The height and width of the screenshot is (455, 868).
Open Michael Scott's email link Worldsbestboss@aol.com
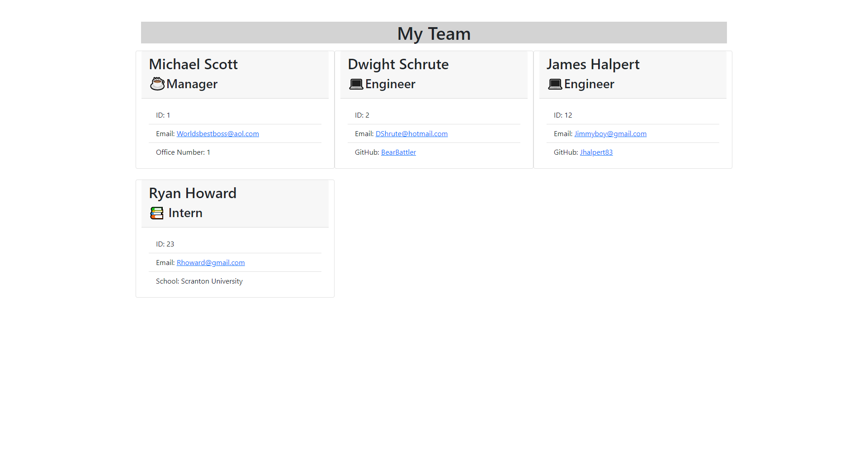(218, 133)
